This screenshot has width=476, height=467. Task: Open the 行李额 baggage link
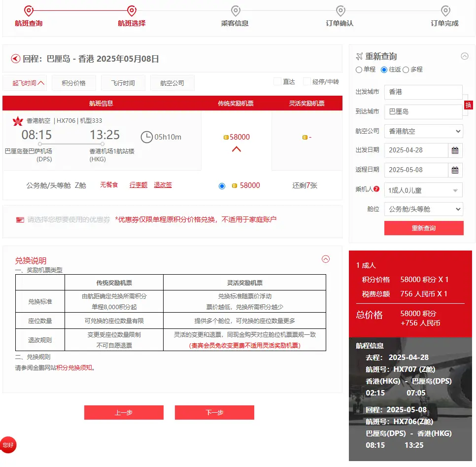138,185
